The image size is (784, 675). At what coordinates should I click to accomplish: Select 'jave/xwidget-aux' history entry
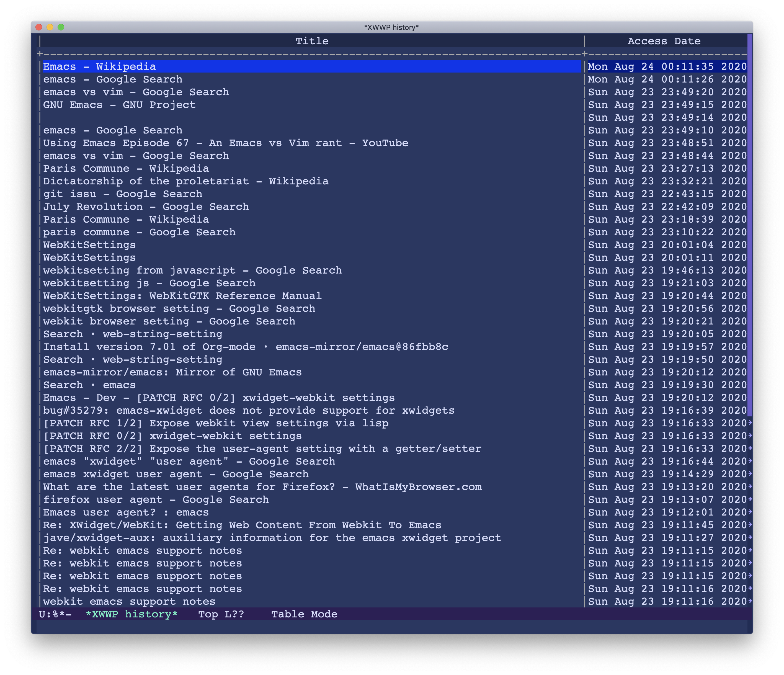tap(272, 538)
